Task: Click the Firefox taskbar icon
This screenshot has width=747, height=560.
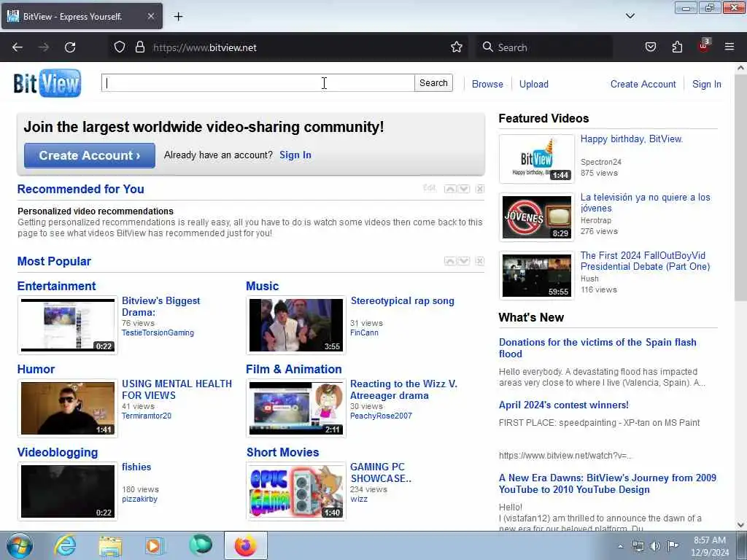Action: pyautogui.click(x=245, y=545)
